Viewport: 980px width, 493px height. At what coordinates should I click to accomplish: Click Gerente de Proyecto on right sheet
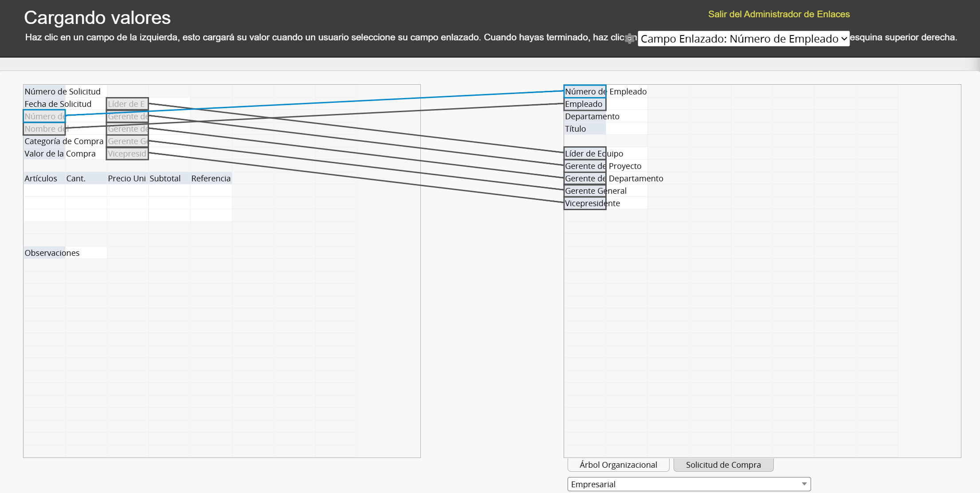pyautogui.click(x=584, y=166)
